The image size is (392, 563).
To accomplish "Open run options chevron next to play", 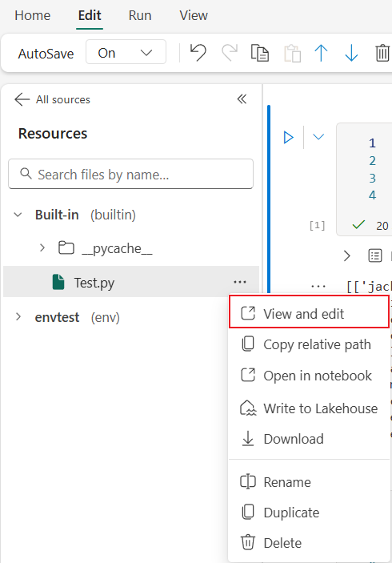I will tap(318, 137).
